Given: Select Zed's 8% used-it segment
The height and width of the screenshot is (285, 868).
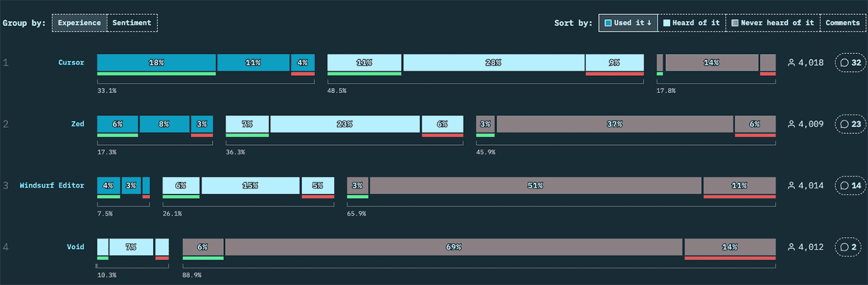Looking at the screenshot, I should [x=164, y=124].
